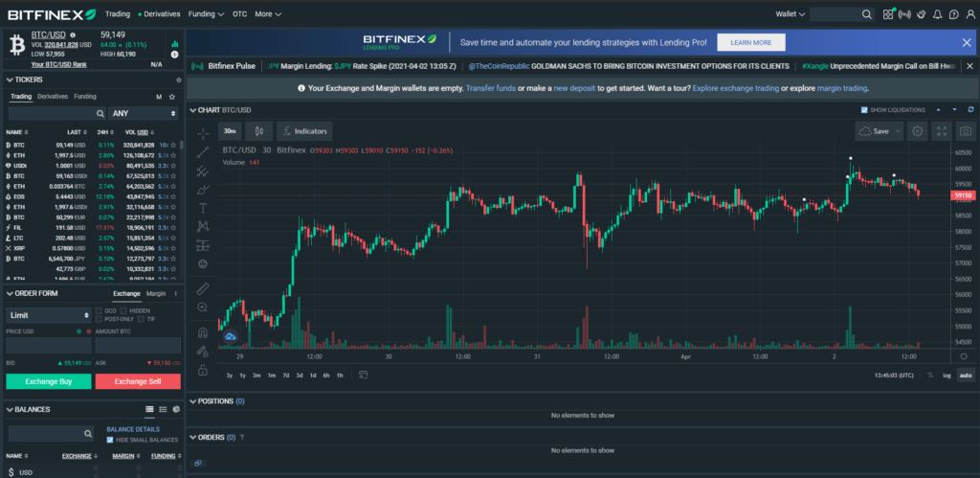
Task: Toggle the Show Liquidations checkbox
Action: (x=864, y=110)
